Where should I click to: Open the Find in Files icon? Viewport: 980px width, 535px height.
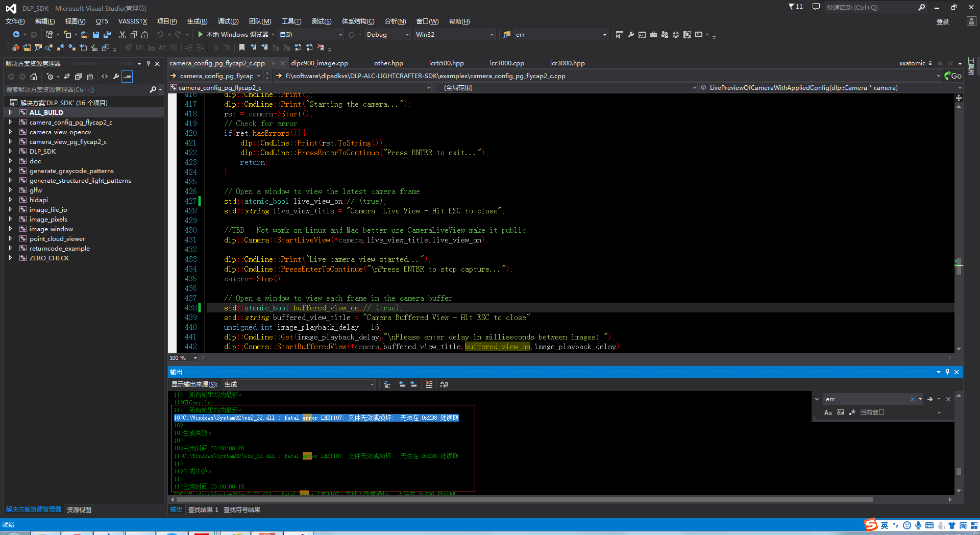(507, 35)
